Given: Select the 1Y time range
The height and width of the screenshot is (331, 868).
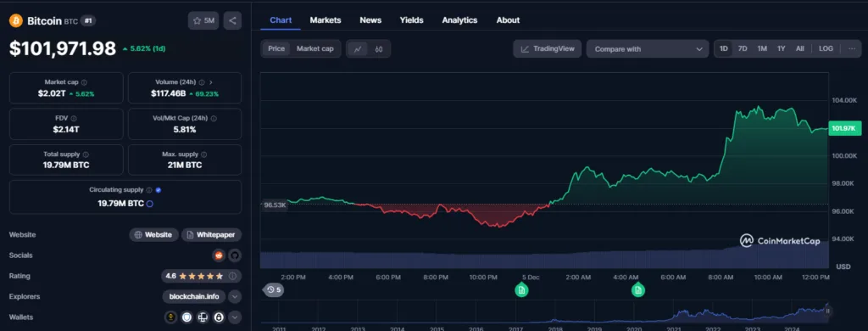Looking at the screenshot, I should coord(781,48).
